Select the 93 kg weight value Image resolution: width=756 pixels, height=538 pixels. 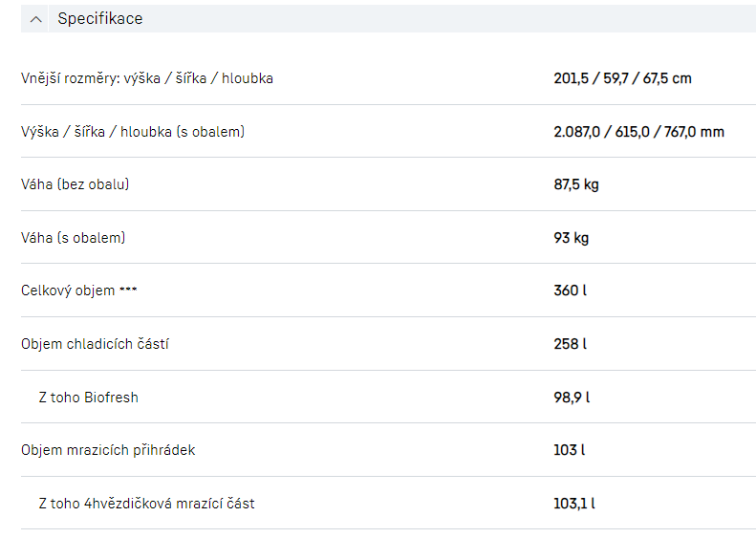572,238
